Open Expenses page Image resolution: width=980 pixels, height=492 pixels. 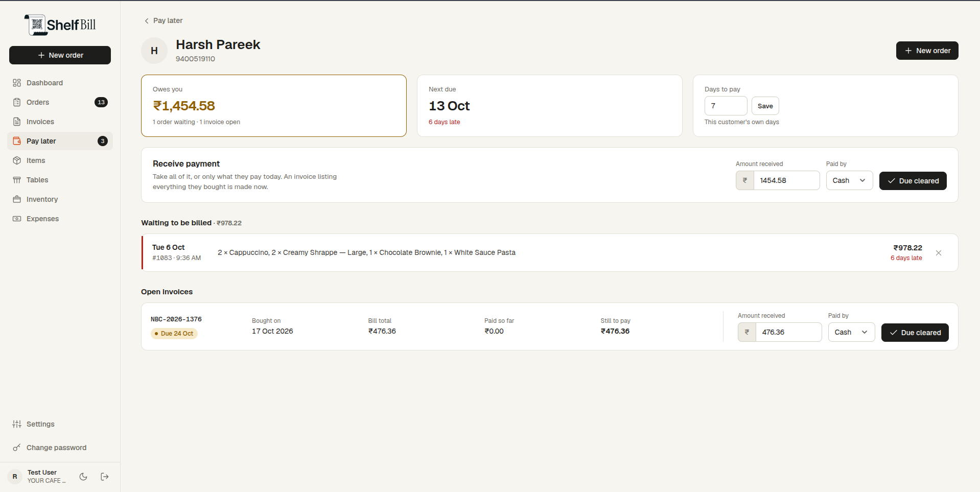60,219
